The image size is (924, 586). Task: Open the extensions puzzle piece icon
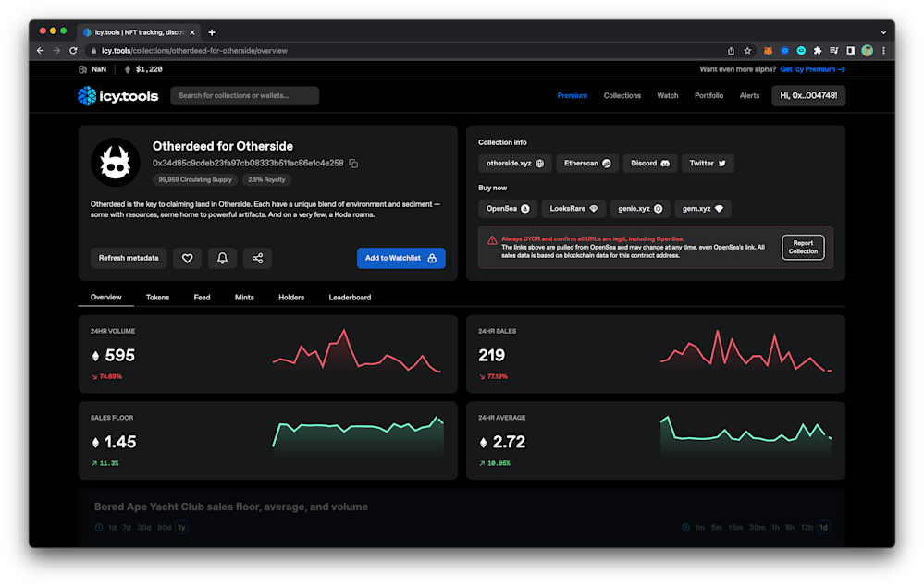(818, 51)
